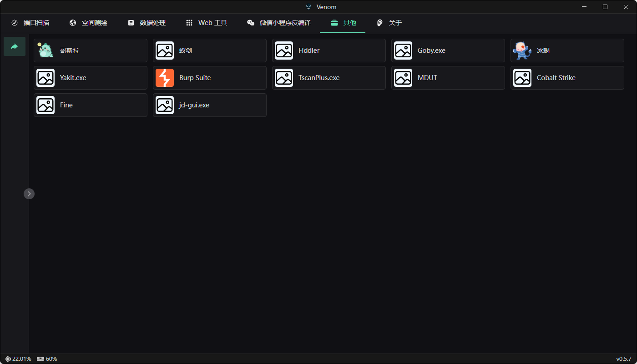The image size is (637, 364).
Task: Expand the left sidebar with chevron
Action: coord(29,194)
